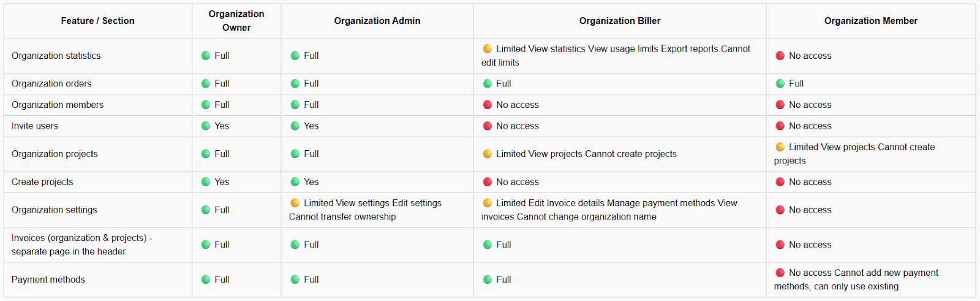Click the yellow Limited dot for Biller statistics
The image size is (980, 301).
pyautogui.click(x=488, y=49)
